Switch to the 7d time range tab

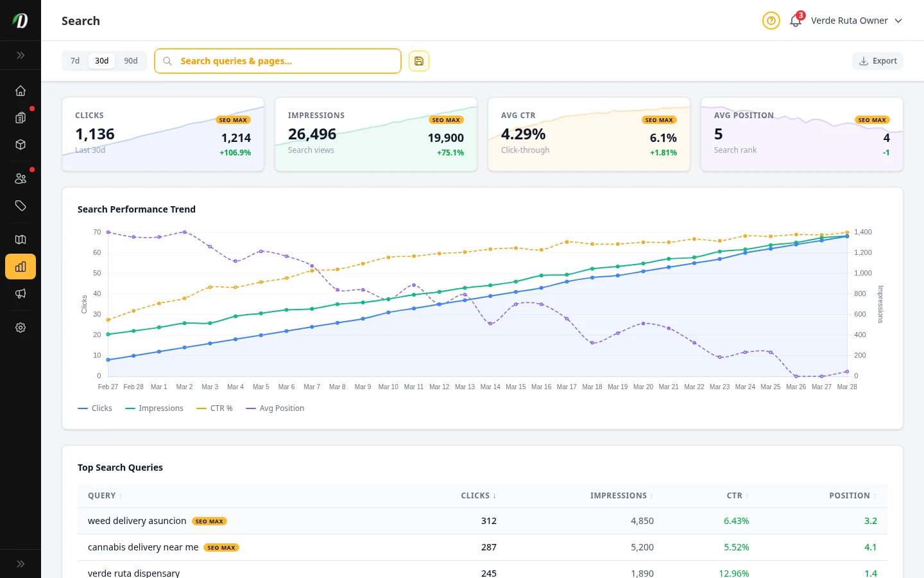pos(74,60)
